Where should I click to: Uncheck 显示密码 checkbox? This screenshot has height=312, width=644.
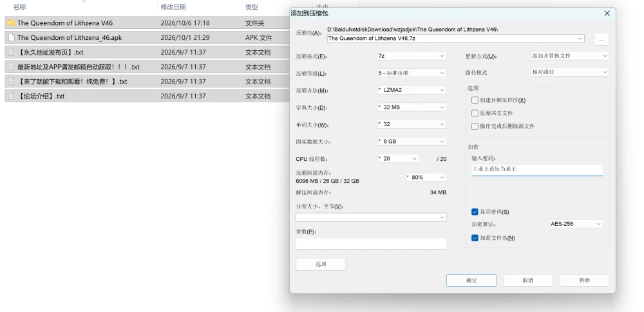coord(475,212)
